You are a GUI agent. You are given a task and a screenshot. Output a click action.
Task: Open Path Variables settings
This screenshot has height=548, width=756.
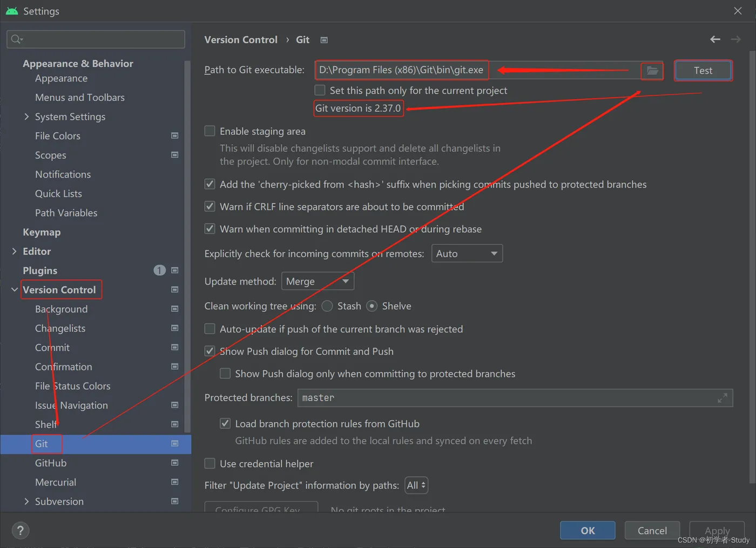click(x=66, y=213)
